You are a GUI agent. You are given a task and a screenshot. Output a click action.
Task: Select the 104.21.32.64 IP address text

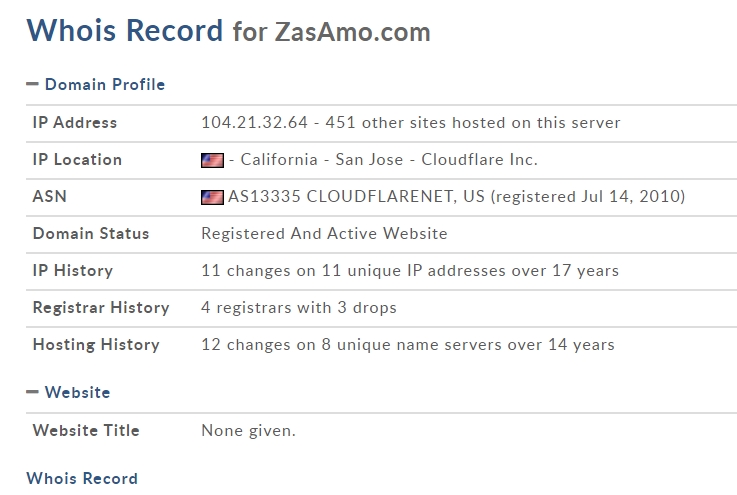(250, 123)
